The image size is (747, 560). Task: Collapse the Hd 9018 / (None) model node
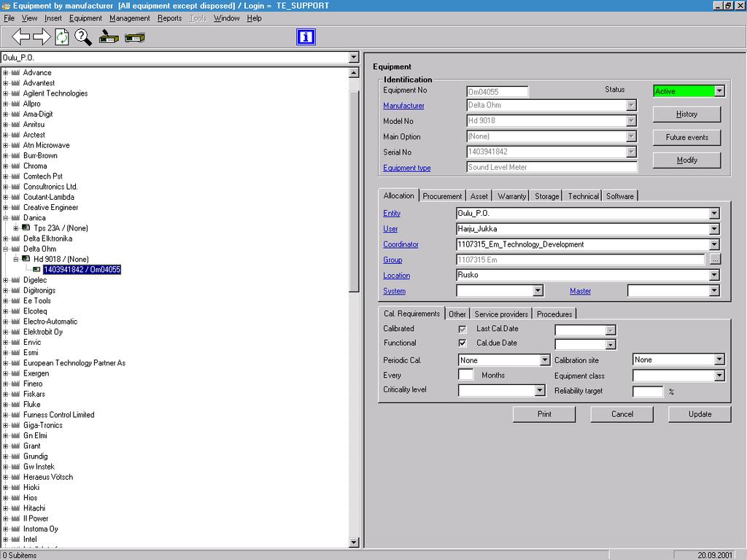(16, 259)
